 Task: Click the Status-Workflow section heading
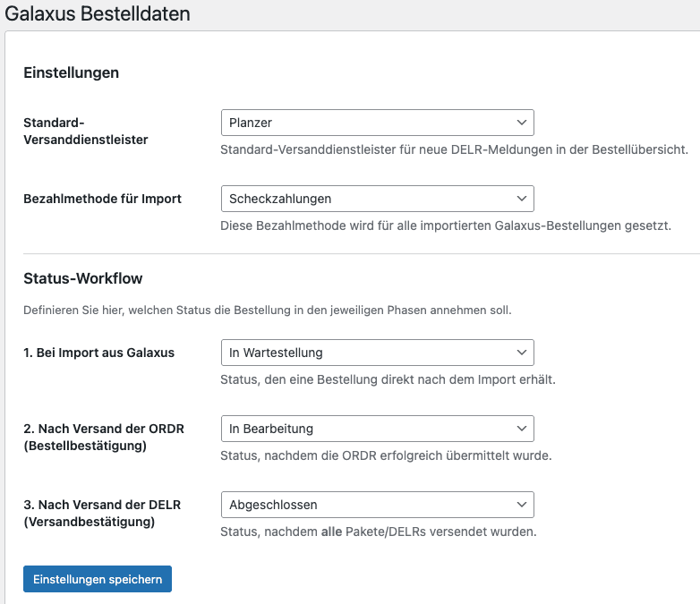tap(83, 278)
